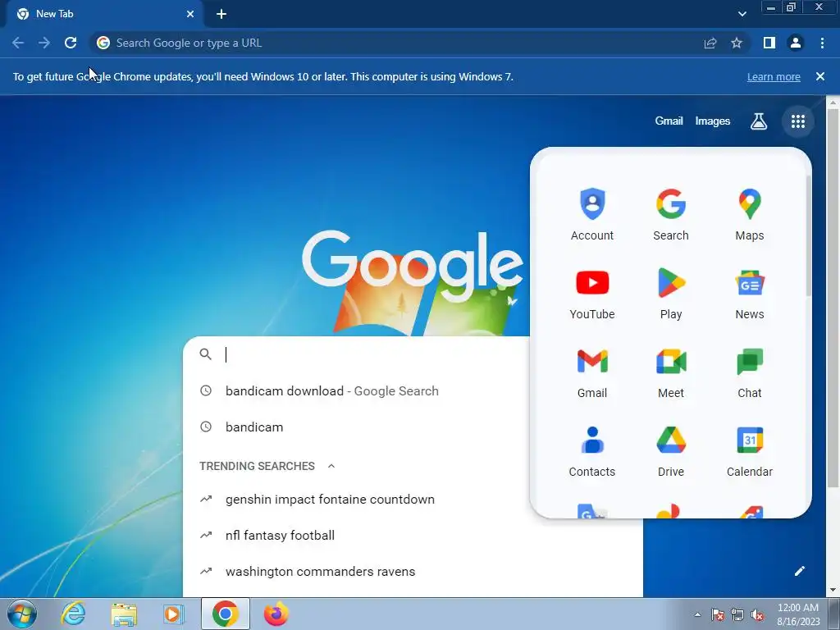The image size is (840, 630).
Task: Open Drive from the apps grid
Action: point(671,451)
